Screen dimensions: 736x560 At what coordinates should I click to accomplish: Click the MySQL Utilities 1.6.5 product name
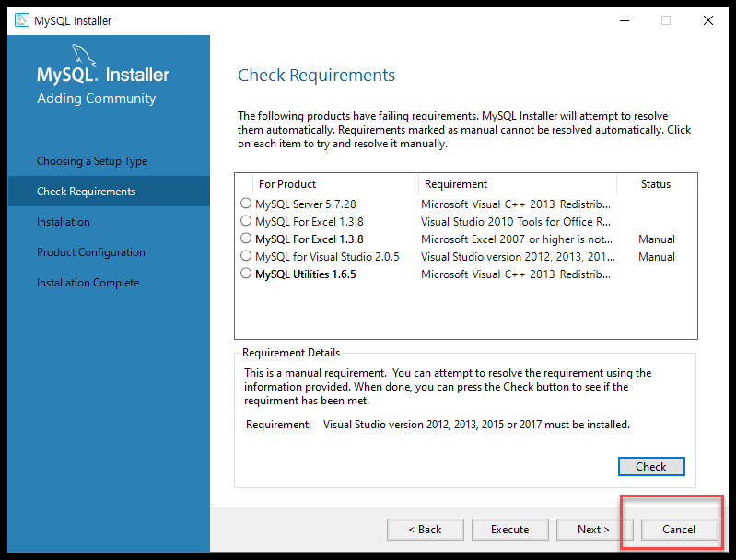[306, 274]
